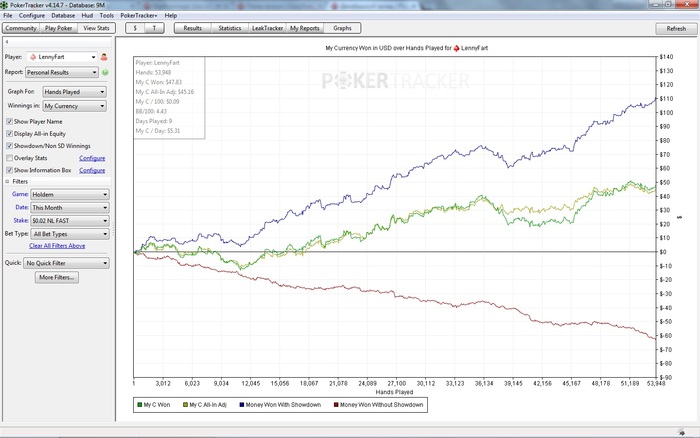This screenshot has height=438, width=700.
Task: Toggle Show Player Name checkbox
Action: (9, 121)
